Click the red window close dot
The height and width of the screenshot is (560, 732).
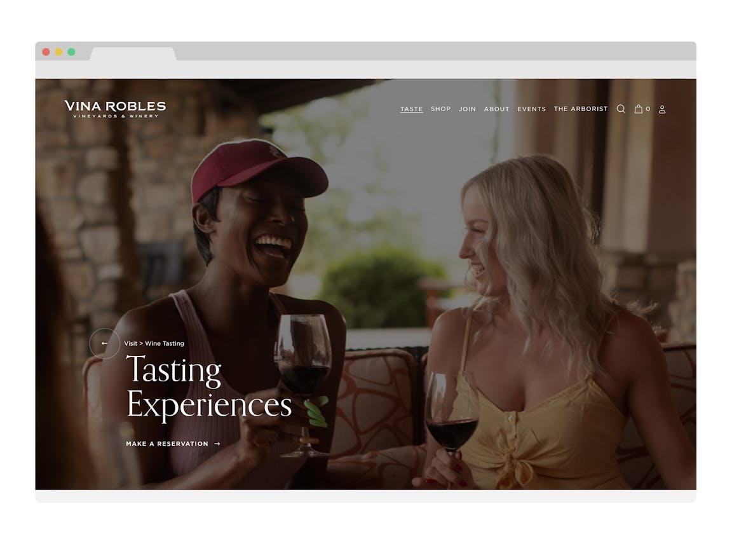46,52
